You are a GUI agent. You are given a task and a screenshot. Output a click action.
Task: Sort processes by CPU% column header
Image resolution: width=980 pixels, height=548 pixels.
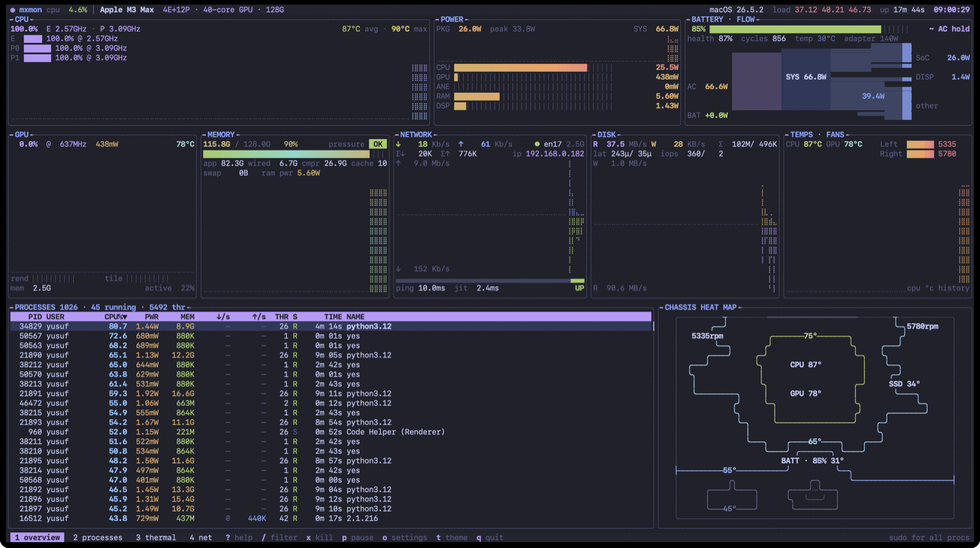point(116,317)
